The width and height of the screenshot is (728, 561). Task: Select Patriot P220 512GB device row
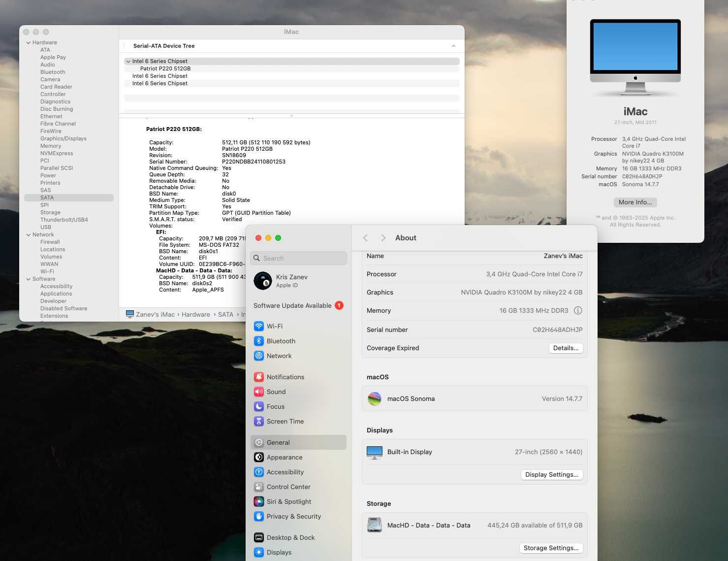pyautogui.click(x=291, y=68)
